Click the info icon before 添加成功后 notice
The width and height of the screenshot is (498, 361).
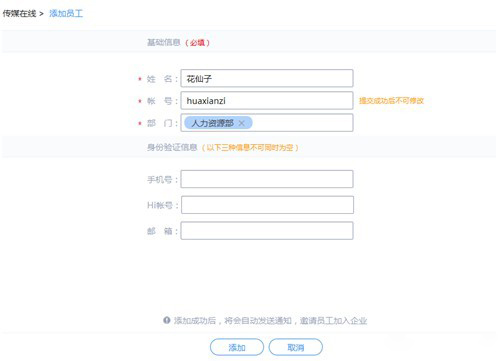167,320
